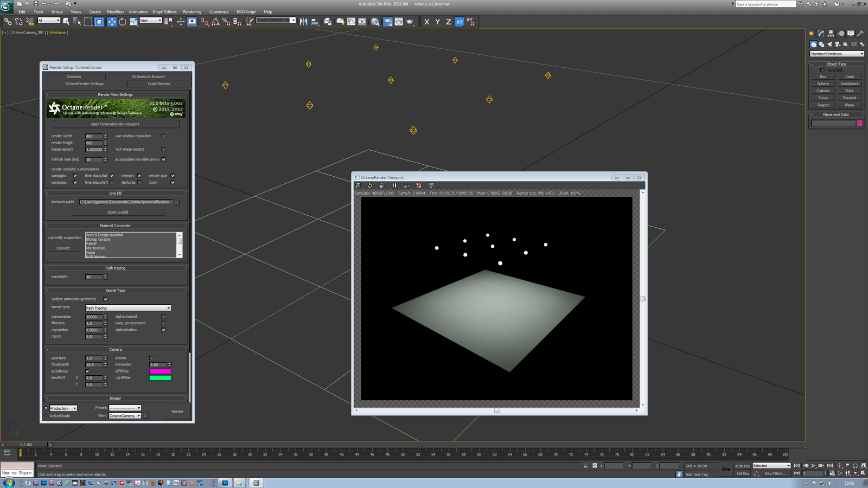Click the teapot Render Production icon
The width and height of the screenshot is (868, 488).
point(410,22)
